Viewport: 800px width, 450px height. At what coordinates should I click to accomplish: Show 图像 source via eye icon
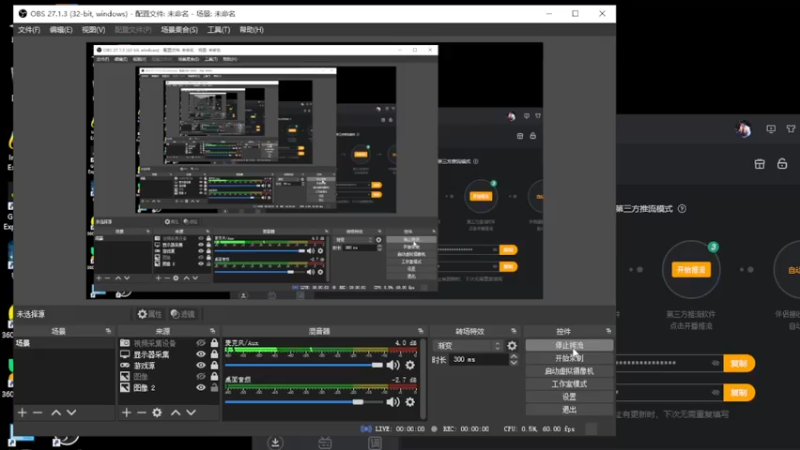(201, 377)
